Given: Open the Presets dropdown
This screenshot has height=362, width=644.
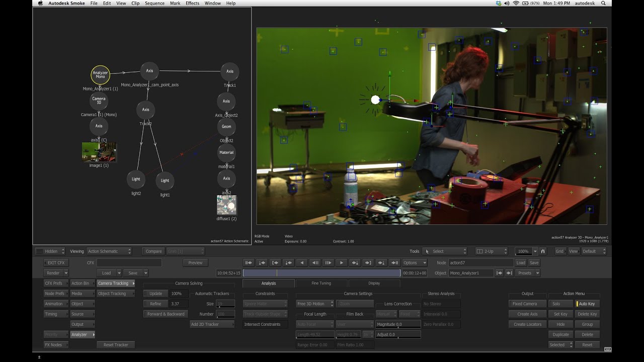Looking at the screenshot, I should pyautogui.click(x=528, y=273).
